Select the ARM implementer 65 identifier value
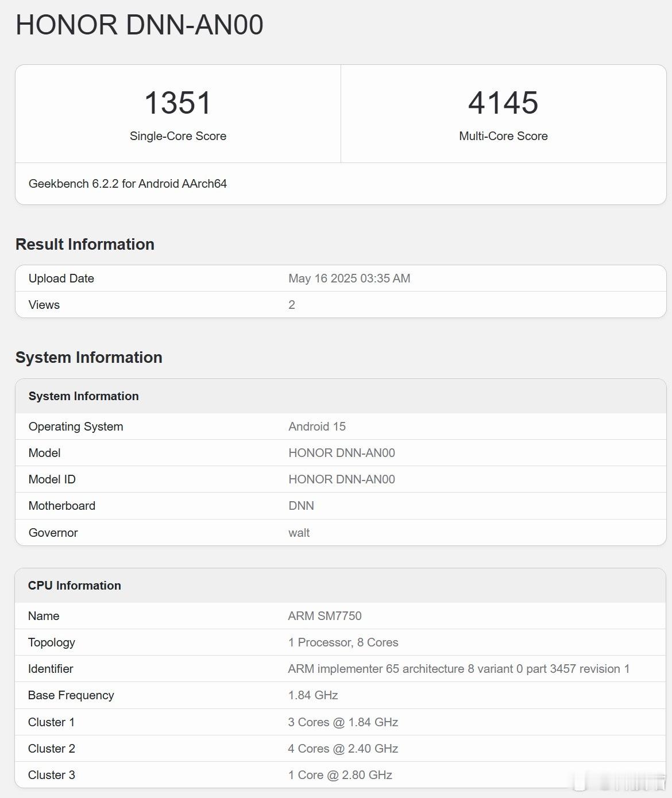Image resolution: width=672 pixels, height=798 pixels. coord(459,669)
